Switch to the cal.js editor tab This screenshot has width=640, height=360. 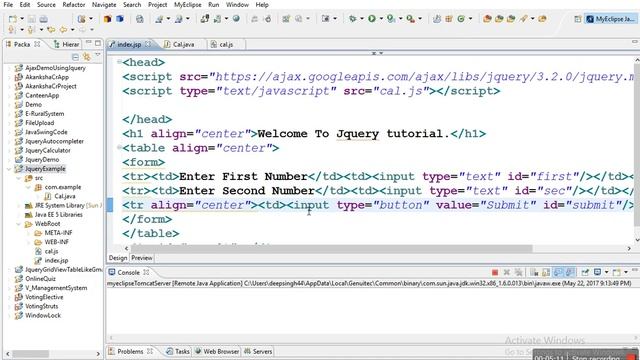tap(222, 44)
